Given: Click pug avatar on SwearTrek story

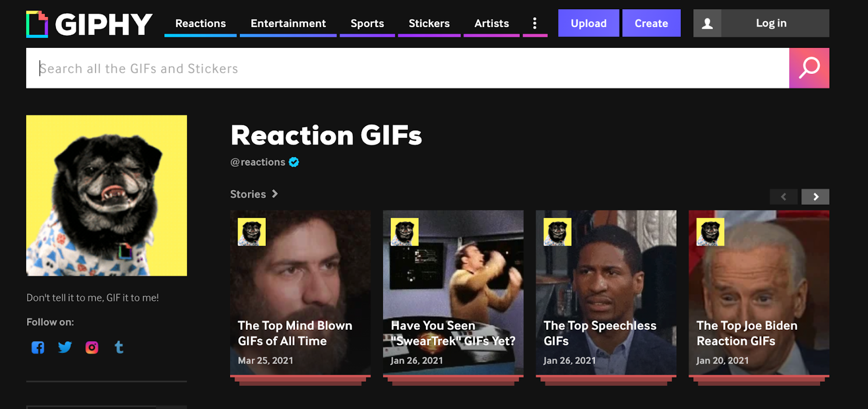Looking at the screenshot, I should (405, 232).
